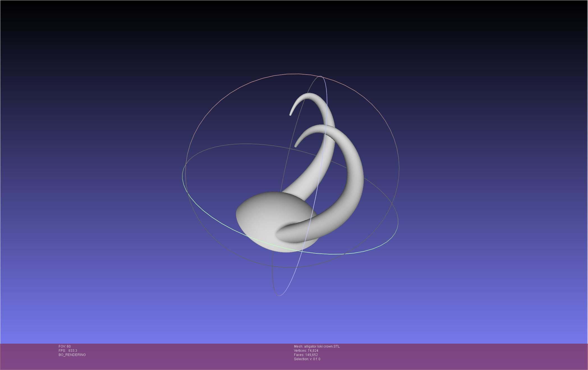This screenshot has width=588, height=370.
Task: Click the upper horn's pointed tip
Action: [x=290, y=114]
